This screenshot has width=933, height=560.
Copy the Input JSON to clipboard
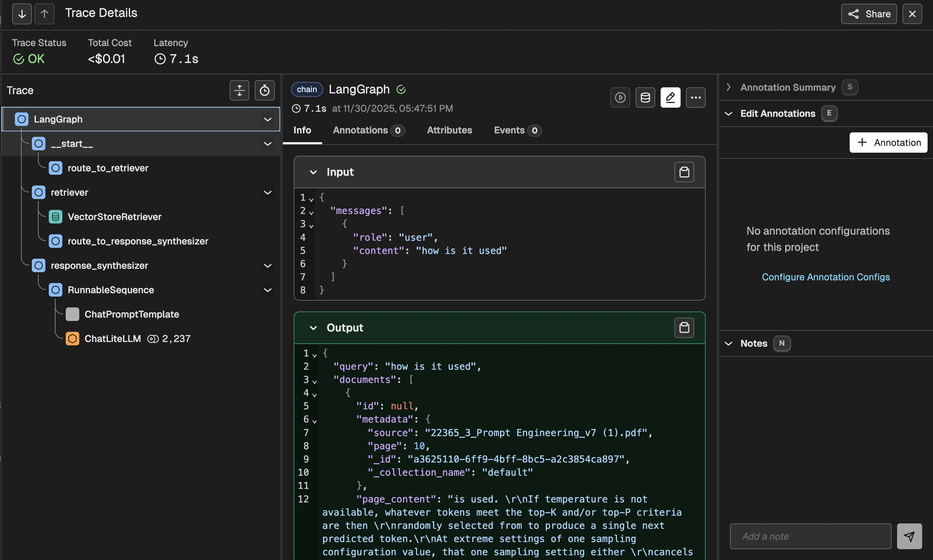(684, 172)
